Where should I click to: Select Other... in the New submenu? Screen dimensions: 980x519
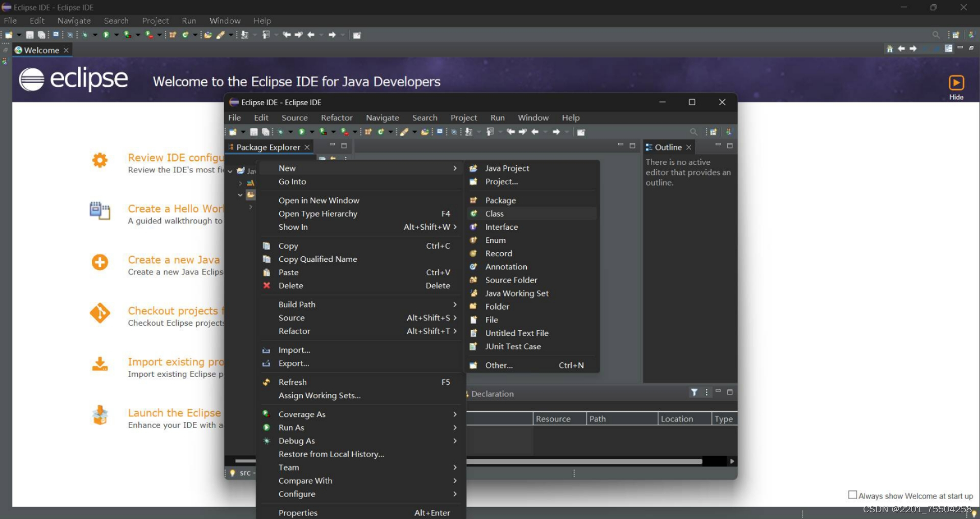(531, 365)
